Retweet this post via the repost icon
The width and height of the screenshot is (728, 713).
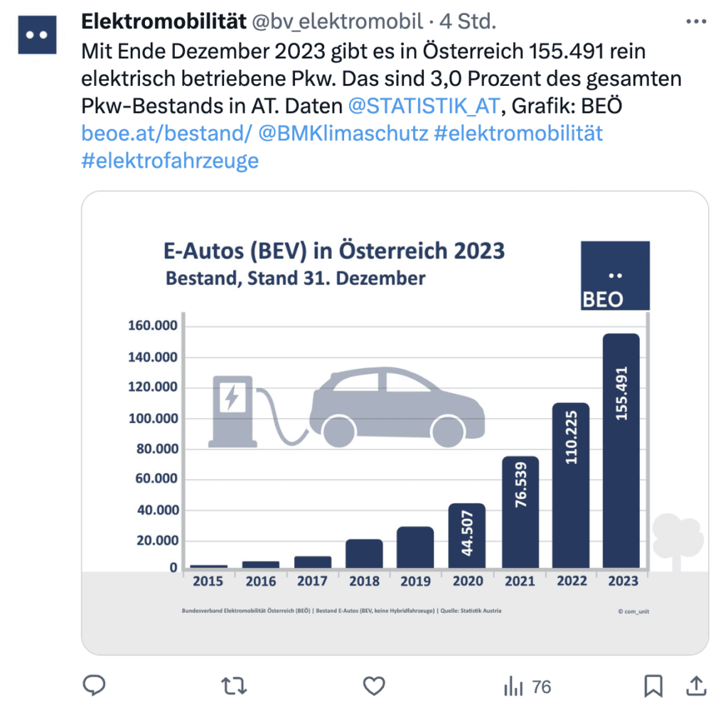coord(234,685)
